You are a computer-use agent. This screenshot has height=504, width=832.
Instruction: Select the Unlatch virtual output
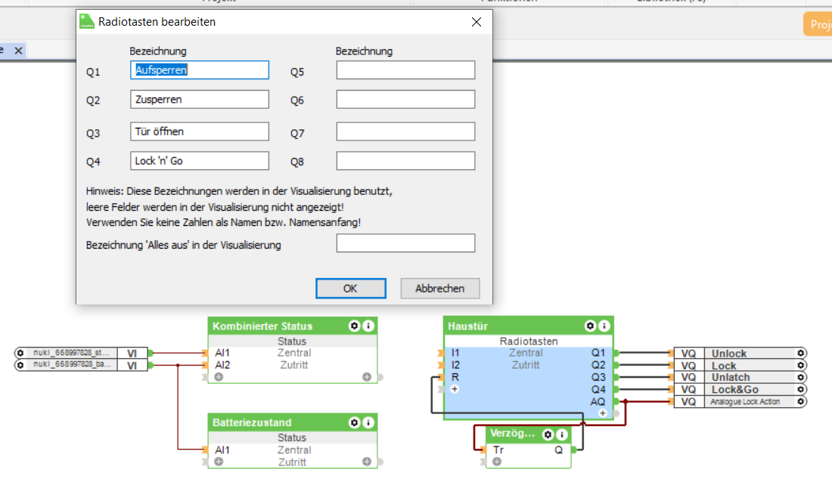click(x=740, y=377)
